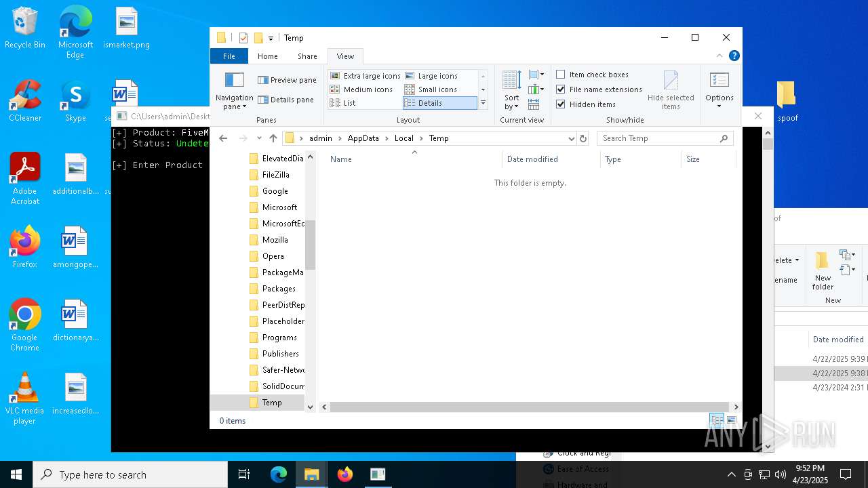Viewport: 868px width, 488px height.
Task: Click AppData in the address path
Action: click(x=363, y=138)
